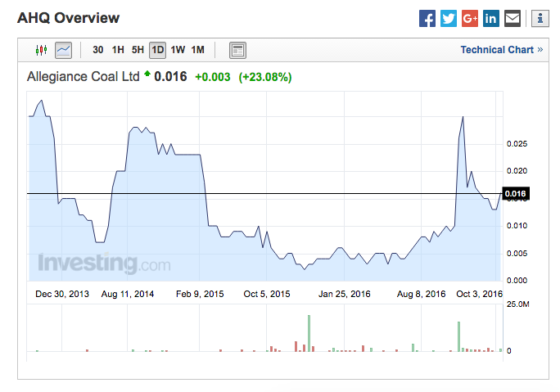Click the AHQ Overview heading

(x=69, y=18)
